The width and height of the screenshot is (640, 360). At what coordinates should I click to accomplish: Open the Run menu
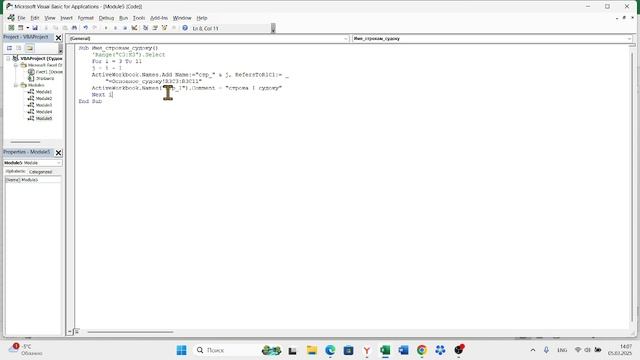click(123, 18)
